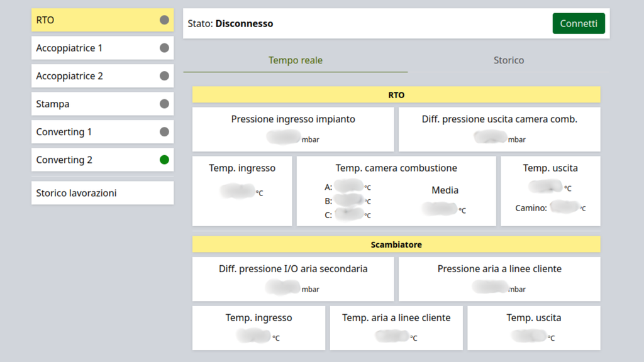
Task: Select the Tempo reale tab
Action: [295, 60]
